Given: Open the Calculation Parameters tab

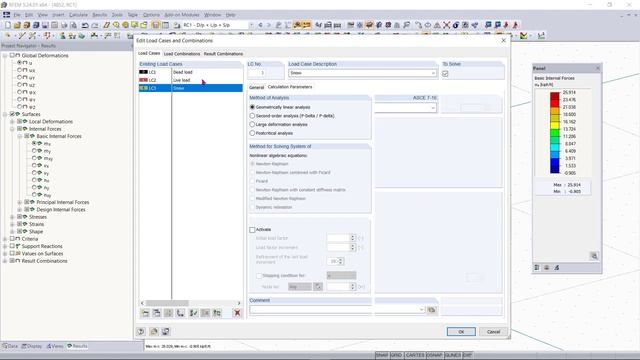Looking at the screenshot, I should [x=290, y=87].
